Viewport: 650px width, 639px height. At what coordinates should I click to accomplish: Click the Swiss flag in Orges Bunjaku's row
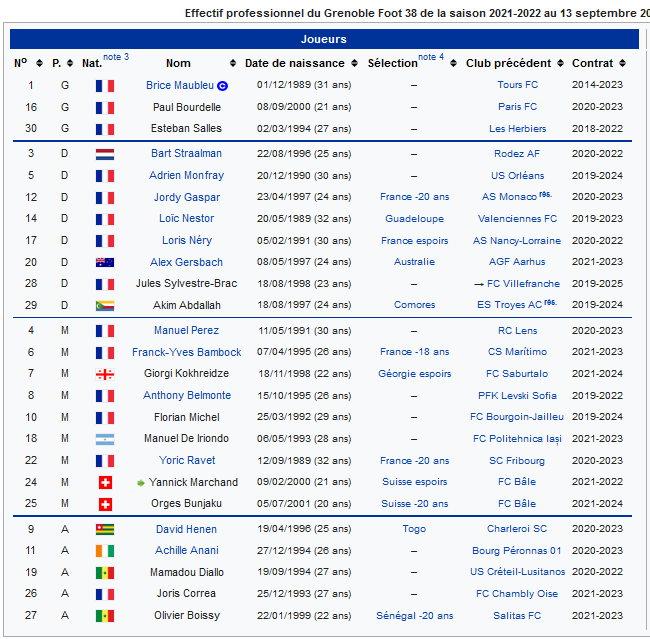105,504
